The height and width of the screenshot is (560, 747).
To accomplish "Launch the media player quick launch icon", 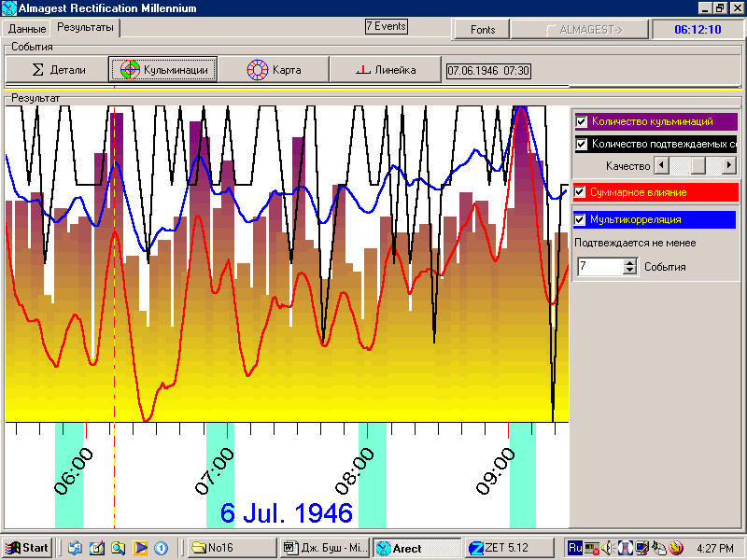I will (140, 548).
